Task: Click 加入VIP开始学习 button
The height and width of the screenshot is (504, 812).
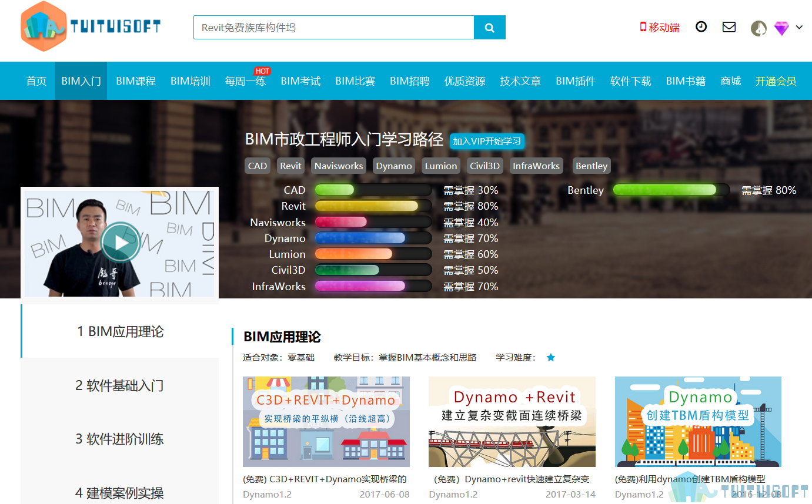Action: 487,142
